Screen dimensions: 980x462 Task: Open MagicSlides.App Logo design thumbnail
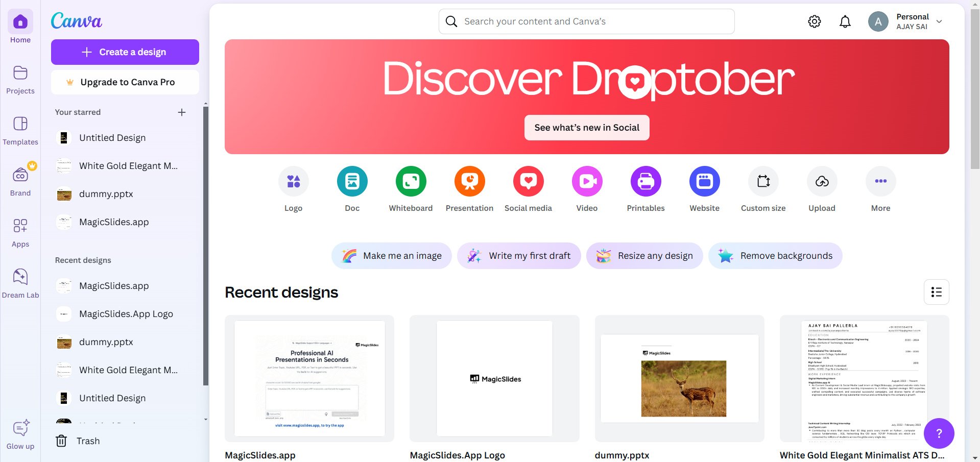pyautogui.click(x=494, y=378)
